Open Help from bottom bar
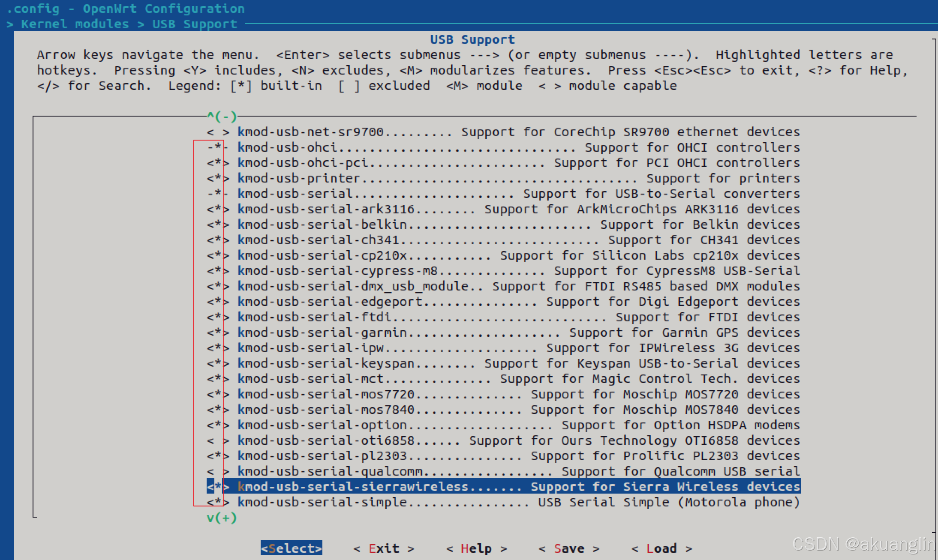 476,548
